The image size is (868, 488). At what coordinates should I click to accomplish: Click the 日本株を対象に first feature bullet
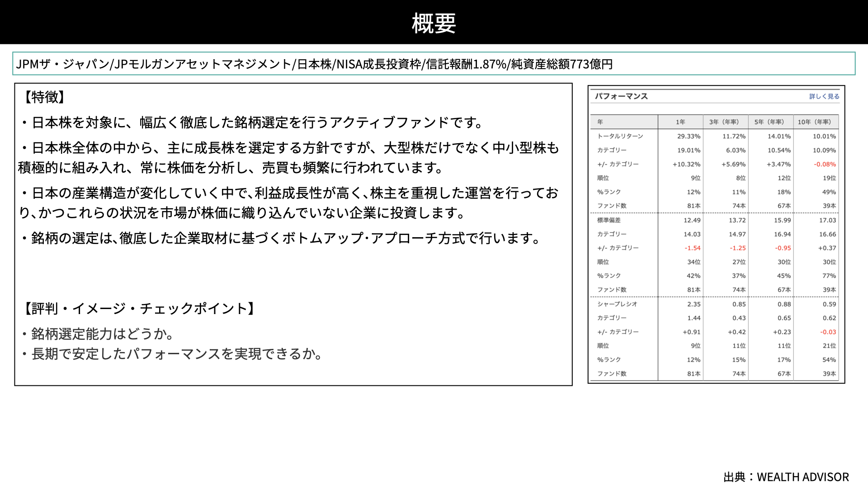(253, 122)
